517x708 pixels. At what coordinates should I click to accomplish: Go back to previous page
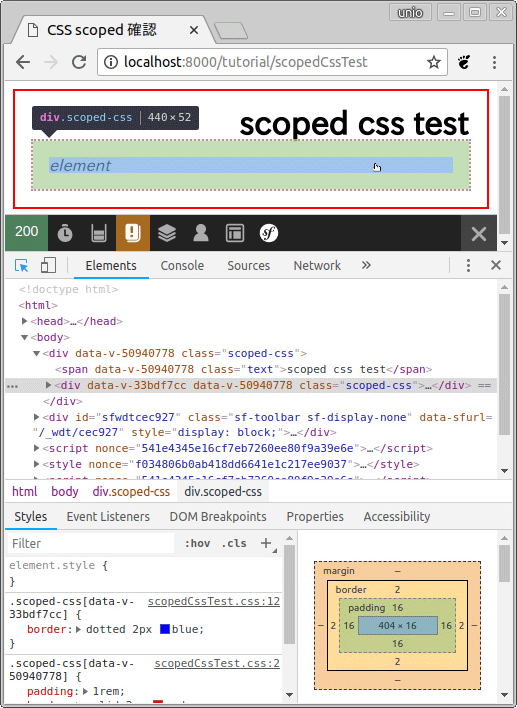pos(23,62)
